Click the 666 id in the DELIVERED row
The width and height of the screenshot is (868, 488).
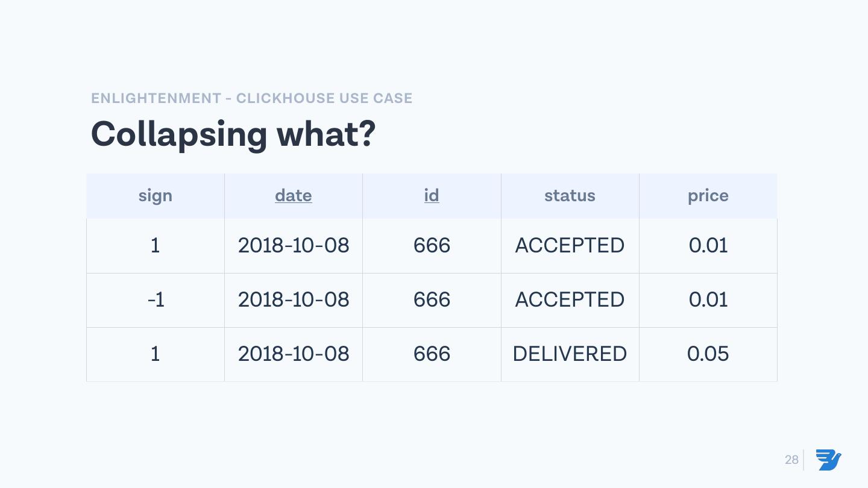coord(432,354)
